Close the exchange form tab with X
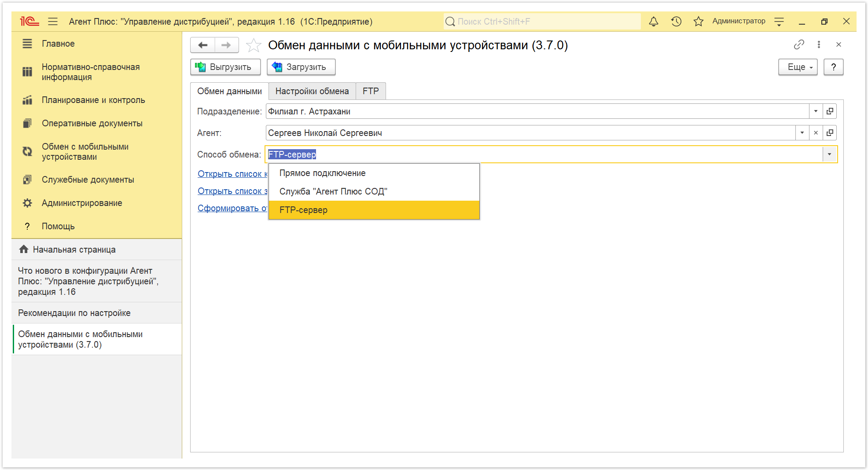 (839, 44)
